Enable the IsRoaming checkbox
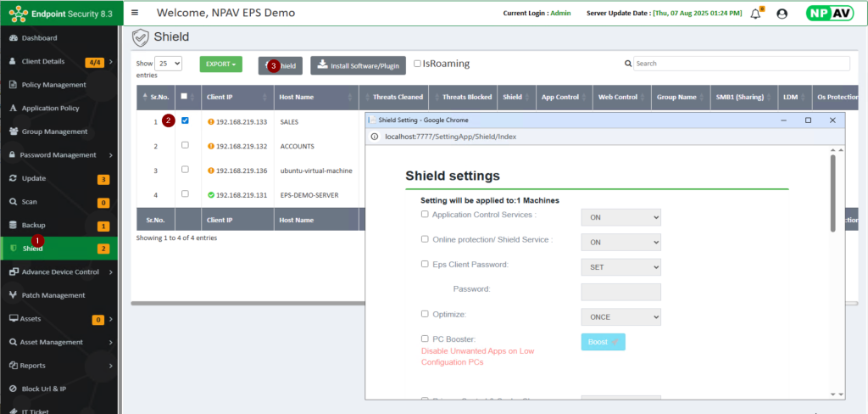 417,64
